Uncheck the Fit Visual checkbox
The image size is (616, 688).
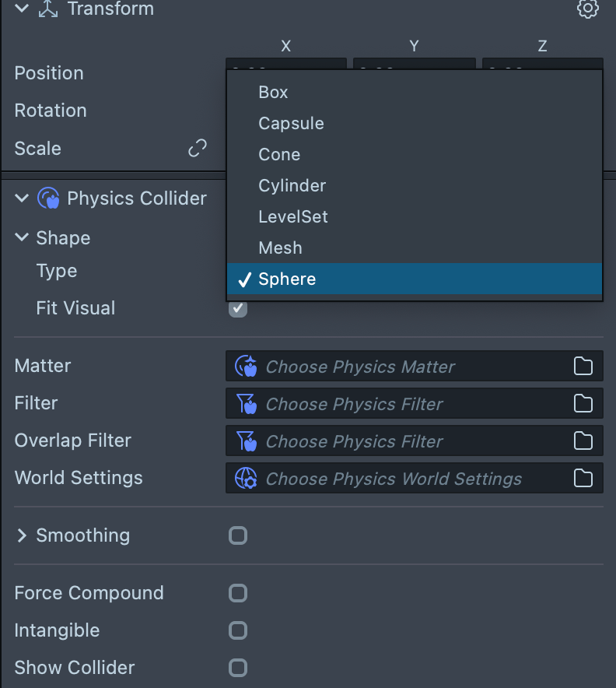click(238, 308)
